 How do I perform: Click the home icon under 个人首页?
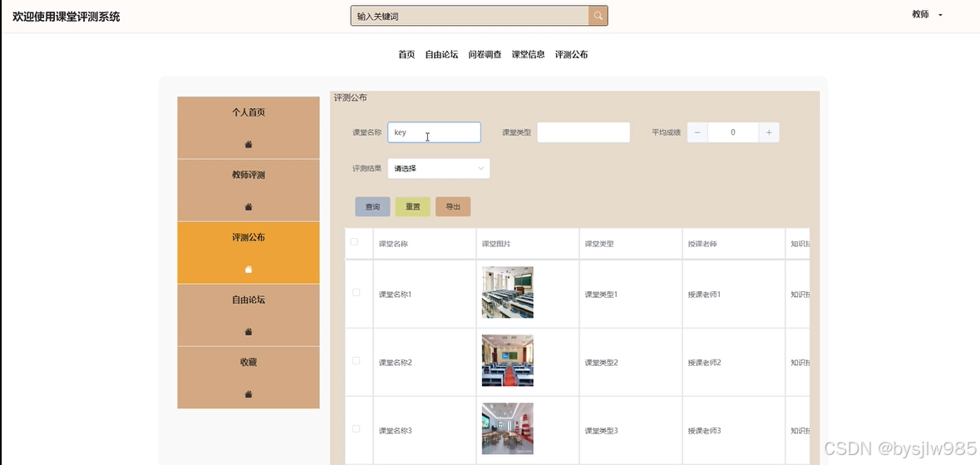[249, 145]
